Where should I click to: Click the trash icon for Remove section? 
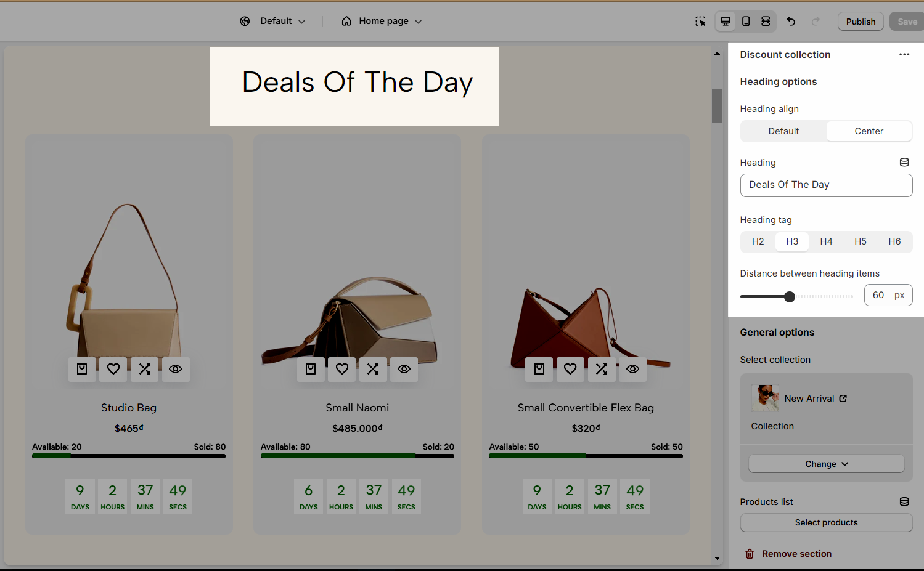tap(750, 554)
